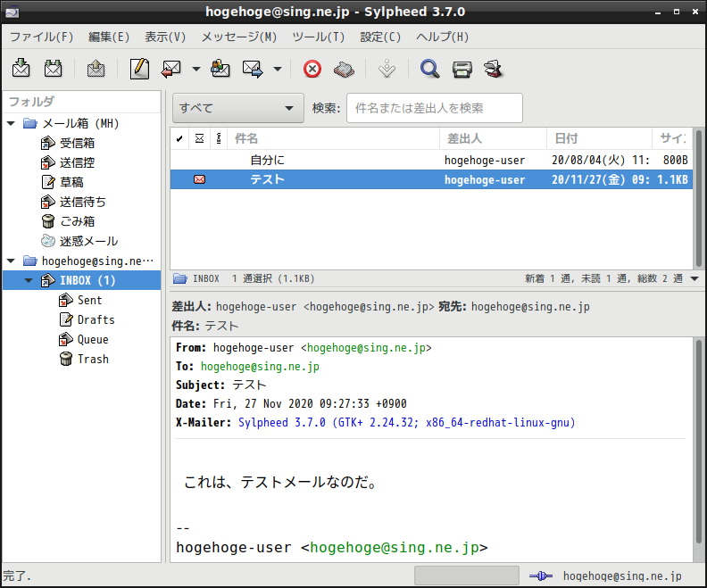Open the ファイル(F) menu
Screen dimensions: 707x588
[41, 37]
